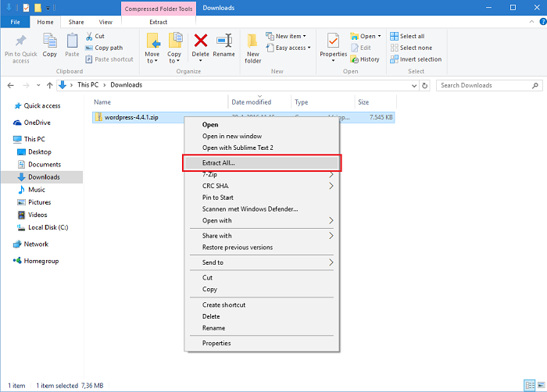Click the New folder icon
547x392 pixels.
(252, 41)
